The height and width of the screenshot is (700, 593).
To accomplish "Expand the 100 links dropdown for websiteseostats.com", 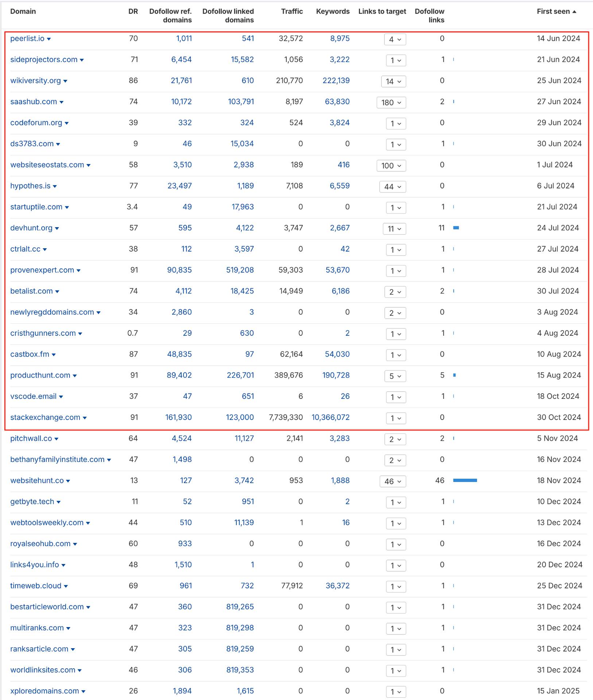I will point(391,166).
